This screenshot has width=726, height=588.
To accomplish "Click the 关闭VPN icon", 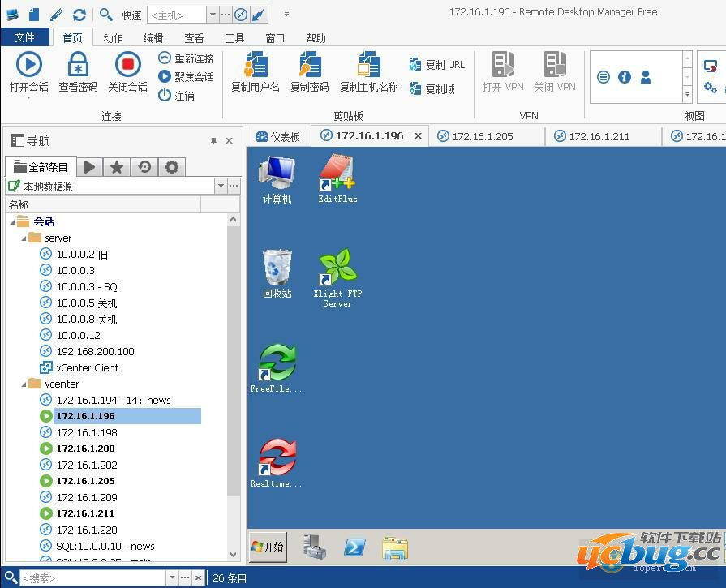I will pyautogui.click(x=555, y=71).
